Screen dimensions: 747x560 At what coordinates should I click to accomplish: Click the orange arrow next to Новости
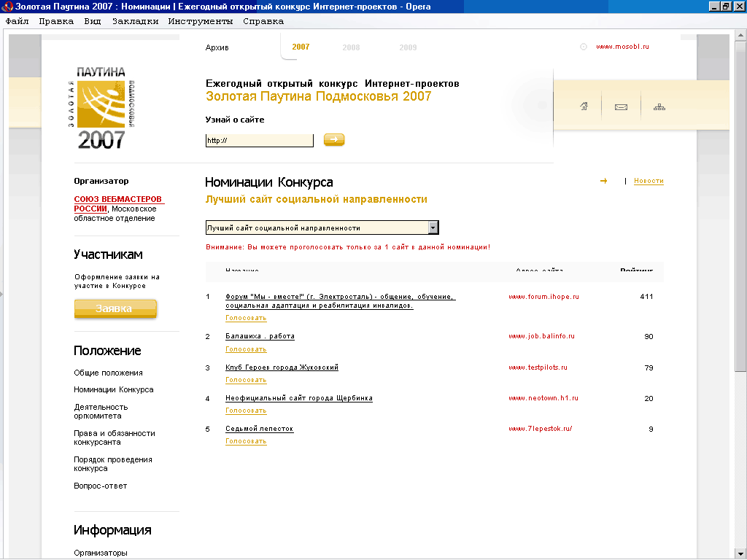(603, 181)
